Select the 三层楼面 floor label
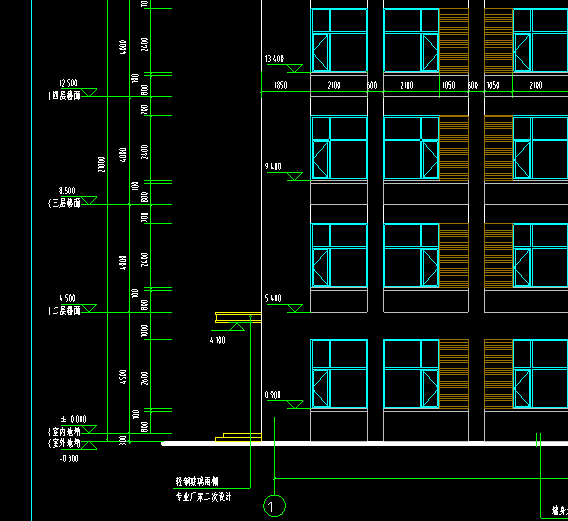Image resolution: width=568 pixels, height=521 pixels. click(x=64, y=203)
